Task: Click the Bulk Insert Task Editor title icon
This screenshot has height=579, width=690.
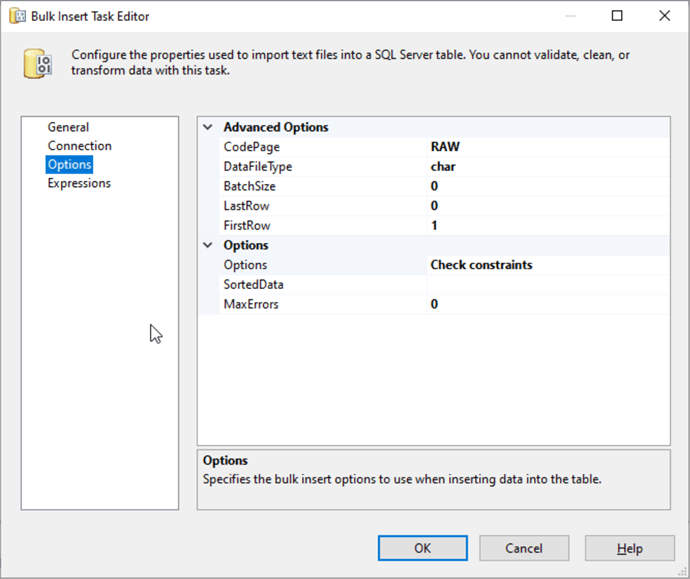Action: click(17, 16)
